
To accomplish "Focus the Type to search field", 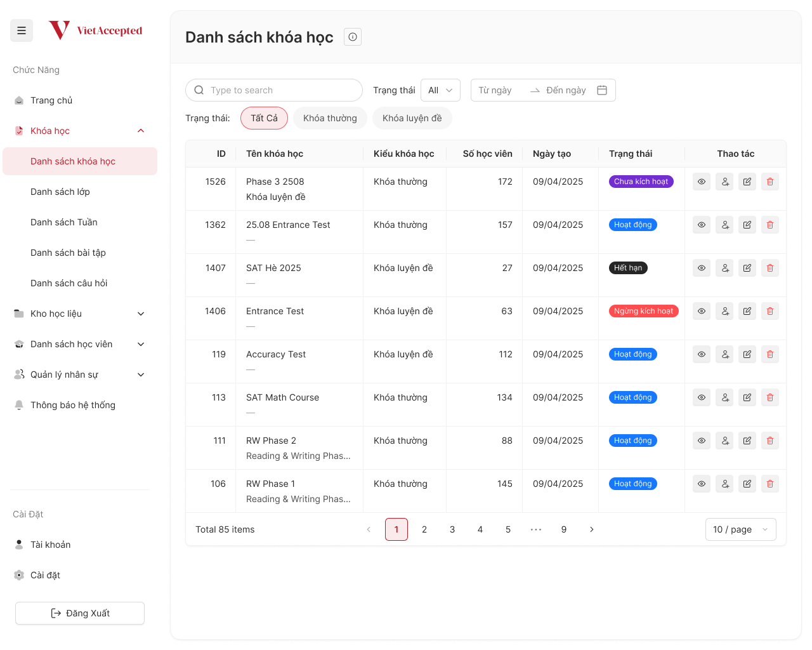I will click(274, 90).
